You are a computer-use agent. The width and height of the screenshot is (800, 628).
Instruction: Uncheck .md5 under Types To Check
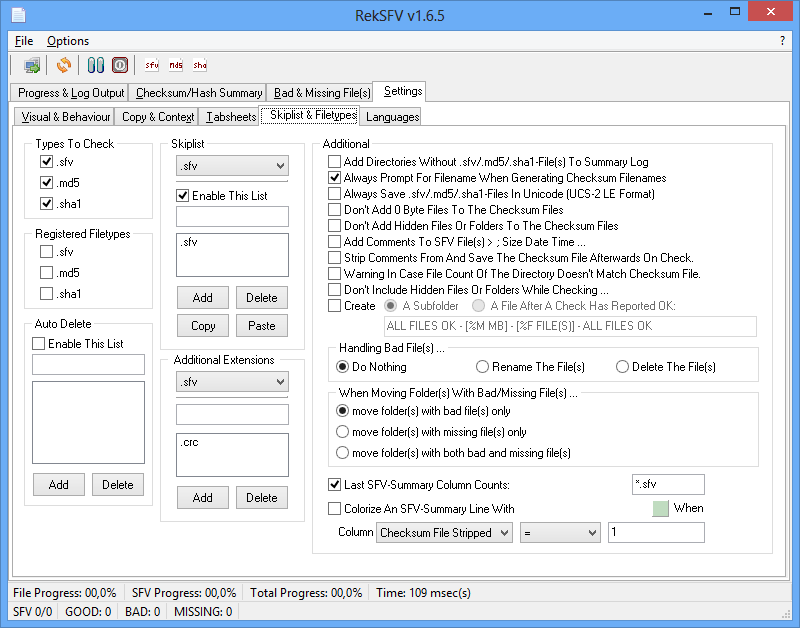[x=46, y=183]
